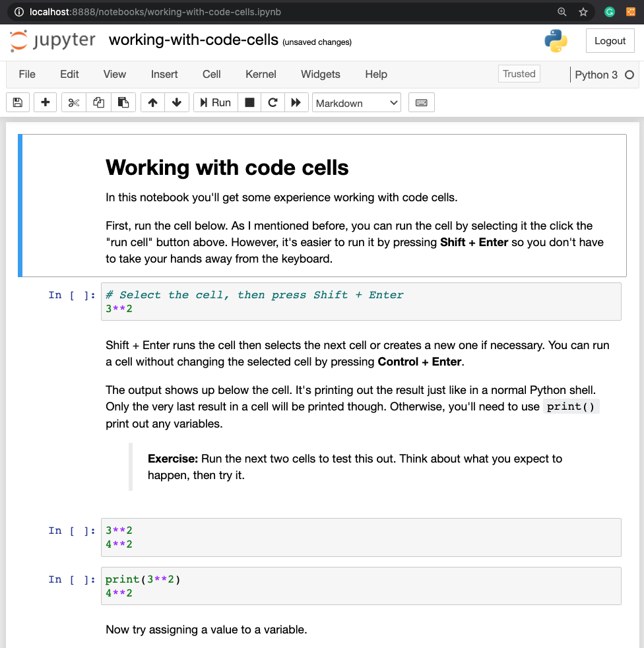The height and width of the screenshot is (648, 644).
Task: Open the Widgets menu
Action: 320,74
